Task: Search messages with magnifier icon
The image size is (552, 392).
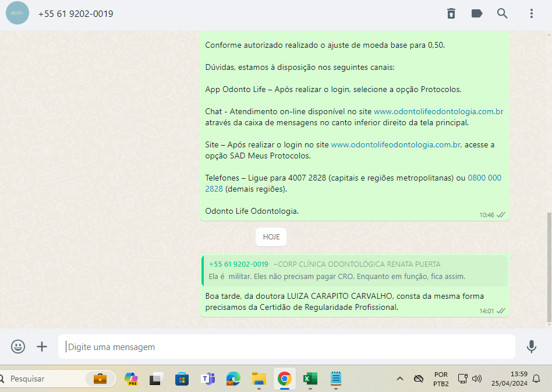Action: (x=503, y=13)
